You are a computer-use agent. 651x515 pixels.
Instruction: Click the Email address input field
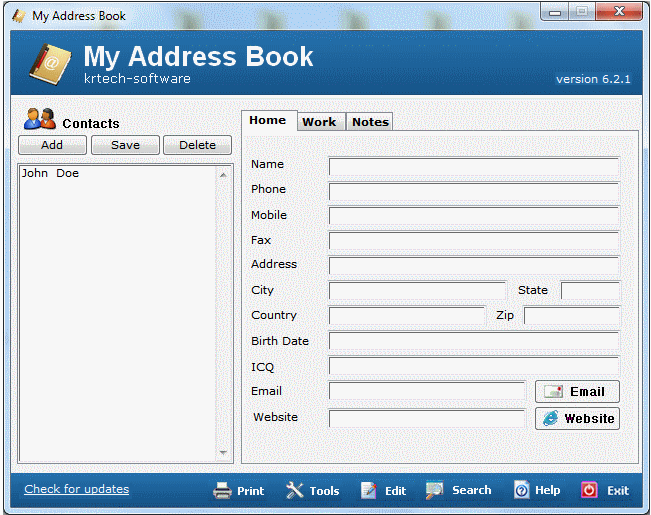click(427, 391)
